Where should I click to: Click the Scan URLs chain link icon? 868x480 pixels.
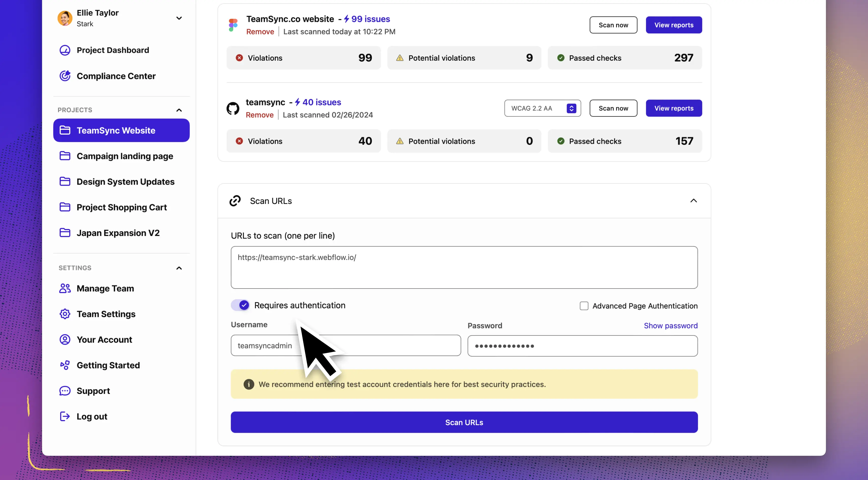click(x=235, y=200)
